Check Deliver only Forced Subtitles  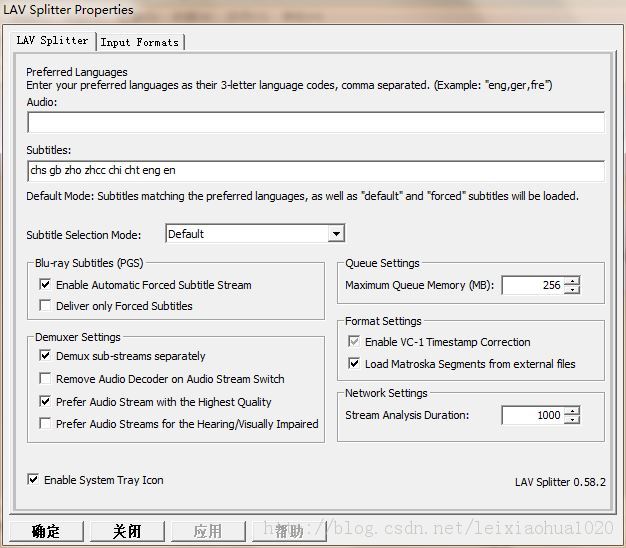point(45,305)
